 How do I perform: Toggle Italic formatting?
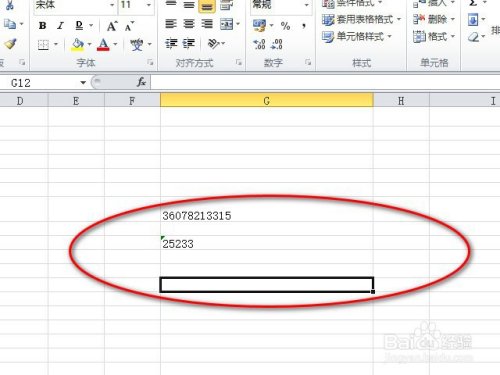click(x=60, y=26)
